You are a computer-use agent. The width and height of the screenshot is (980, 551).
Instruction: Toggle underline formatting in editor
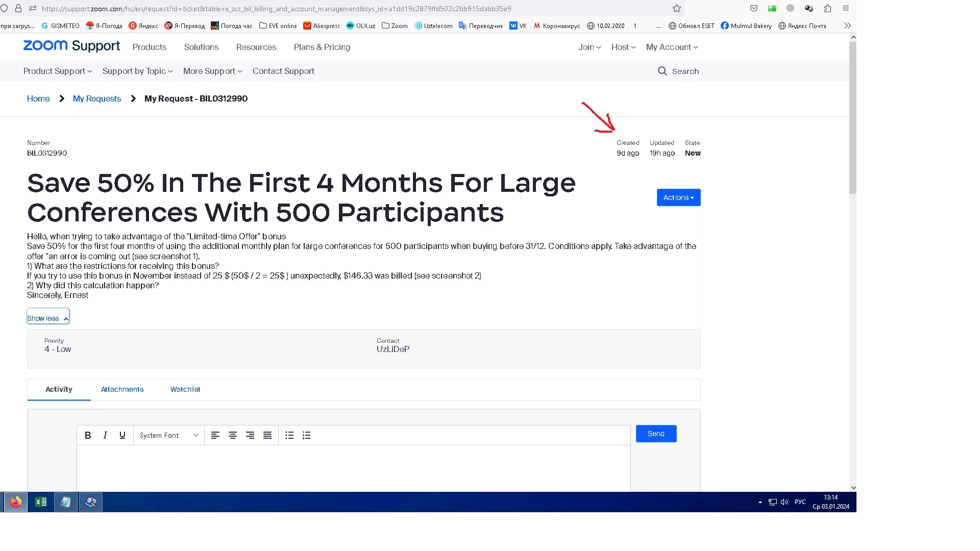[x=122, y=435]
